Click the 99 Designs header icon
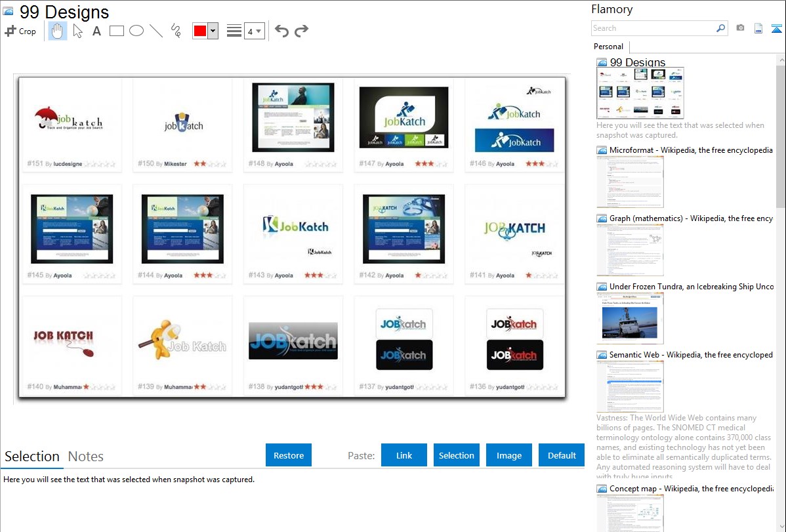 point(8,11)
